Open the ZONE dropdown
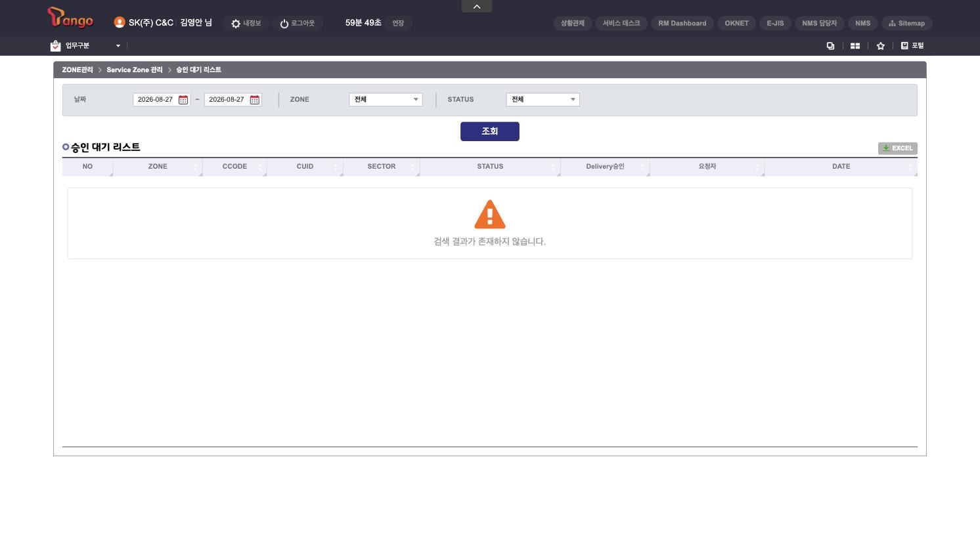The image size is (980, 533). click(386, 100)
